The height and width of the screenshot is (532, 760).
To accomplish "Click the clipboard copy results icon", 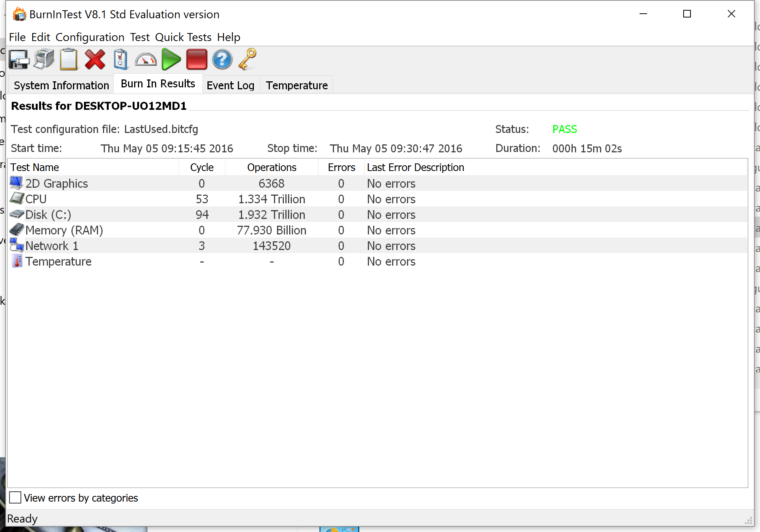I will click(69, 60).
